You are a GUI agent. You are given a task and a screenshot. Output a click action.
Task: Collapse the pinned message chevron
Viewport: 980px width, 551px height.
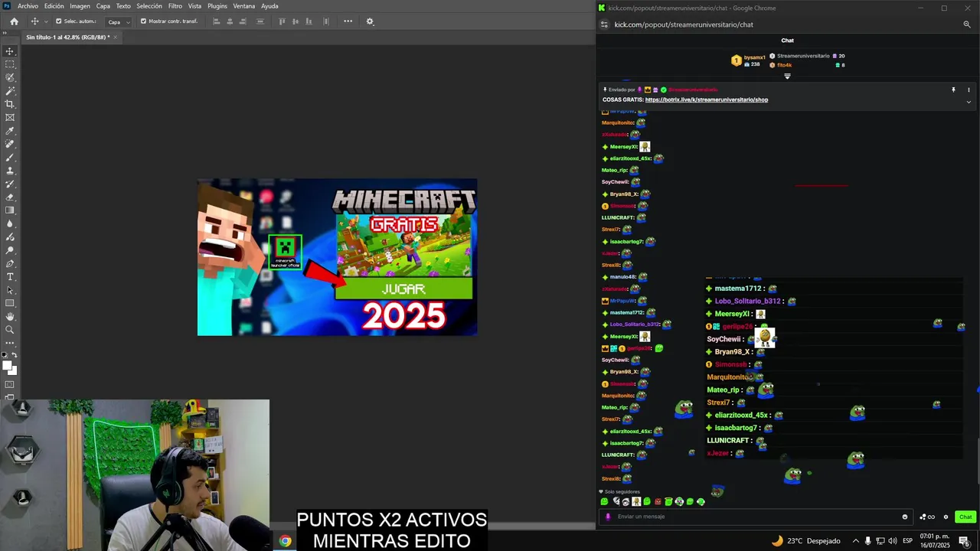point(969,102)
